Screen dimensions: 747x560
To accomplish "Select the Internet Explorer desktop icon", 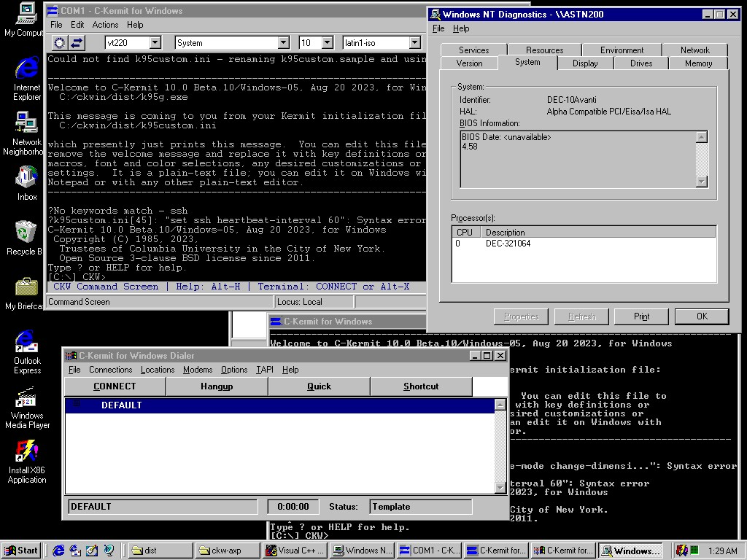I will click(27, 79).
